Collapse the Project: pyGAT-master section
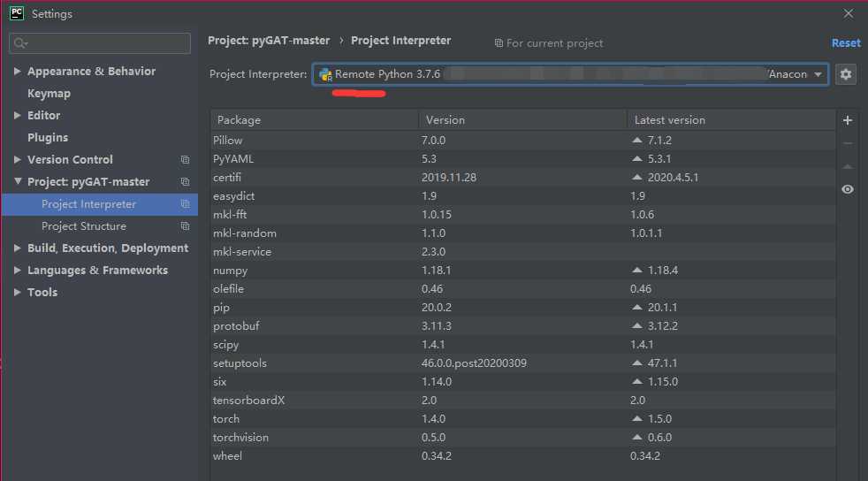The width and height of the screenshot is (868, 481). tap(18, 182)
